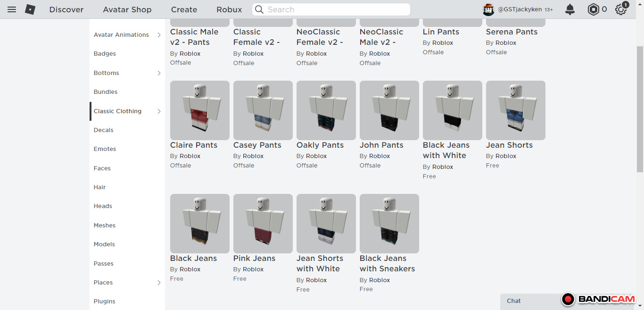Click the search magnifier icon

[259, 9]
